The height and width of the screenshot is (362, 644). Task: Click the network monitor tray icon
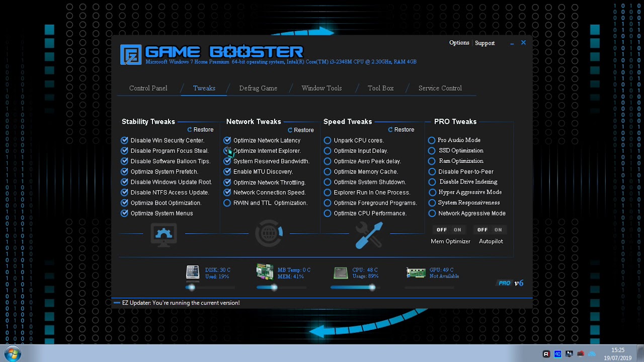569,354
